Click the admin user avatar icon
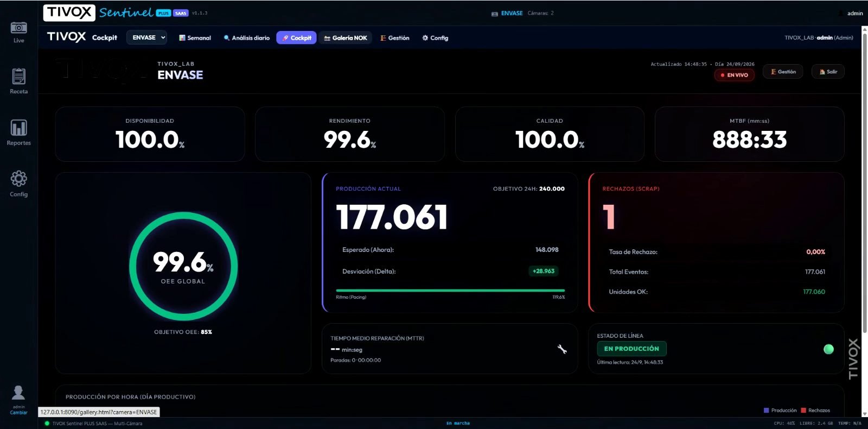 [18, 393]
